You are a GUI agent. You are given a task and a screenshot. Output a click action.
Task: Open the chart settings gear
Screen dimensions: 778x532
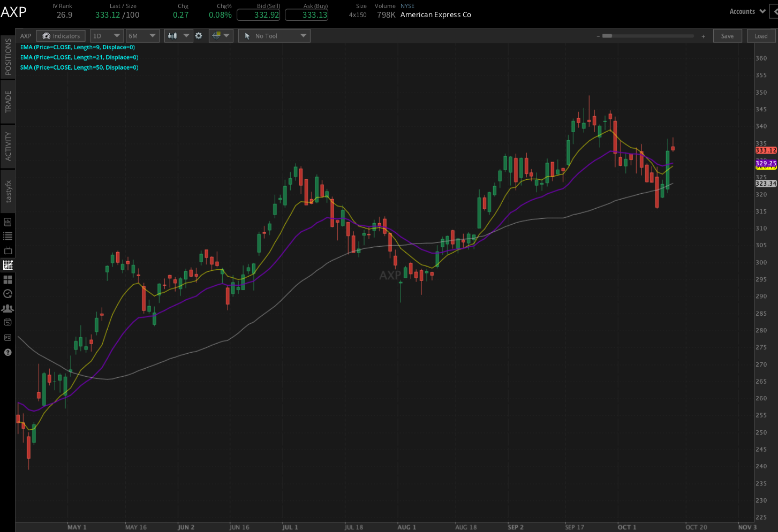pos(199,35)
